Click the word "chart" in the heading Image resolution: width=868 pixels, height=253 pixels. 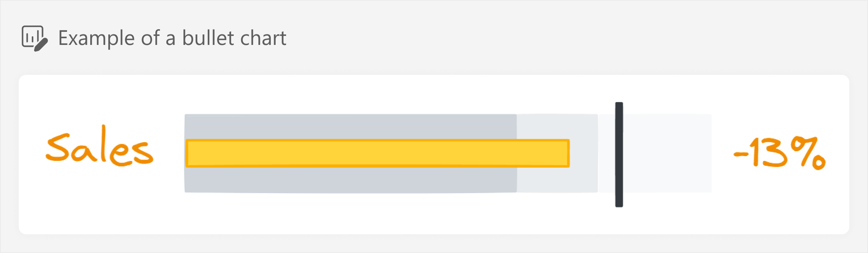pyautogui.click(x=263, y=38)
